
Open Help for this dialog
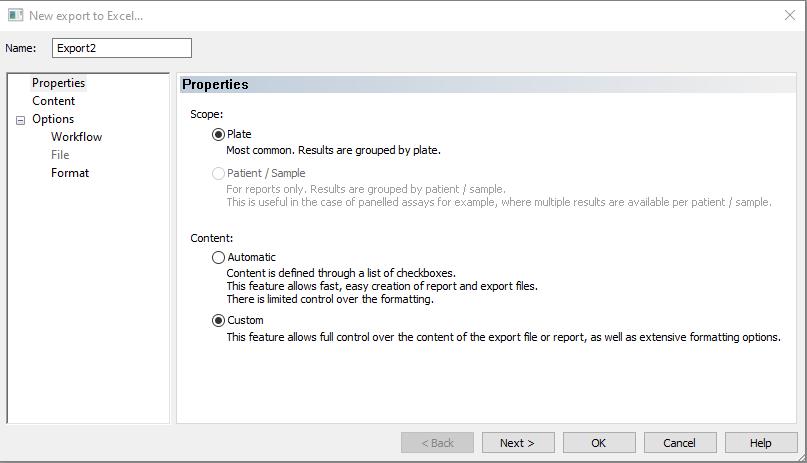(761, 443)
